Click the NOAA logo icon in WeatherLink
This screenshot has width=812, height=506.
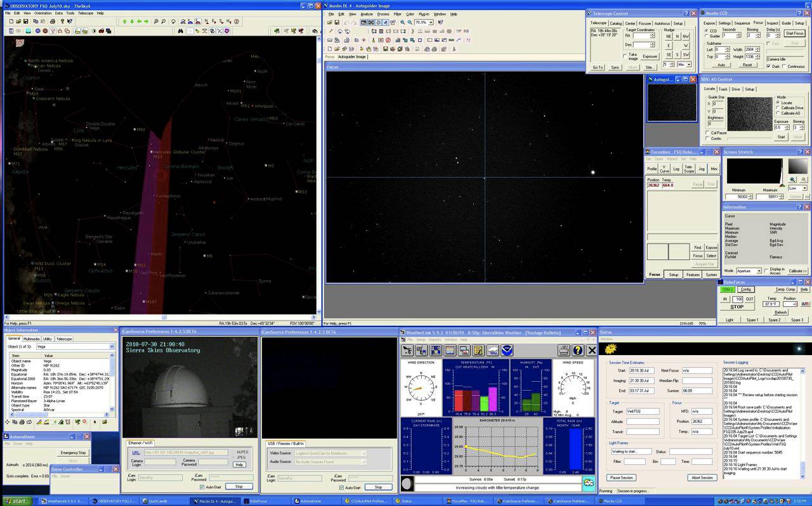click(507, 349)
